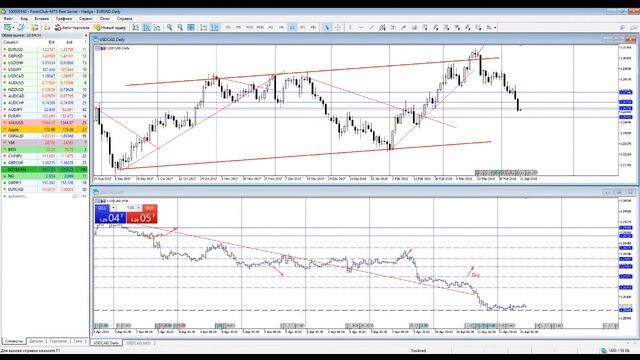Switch chart to line chart mode
Screen dimensions: 640x360
[x=157, y=27]
